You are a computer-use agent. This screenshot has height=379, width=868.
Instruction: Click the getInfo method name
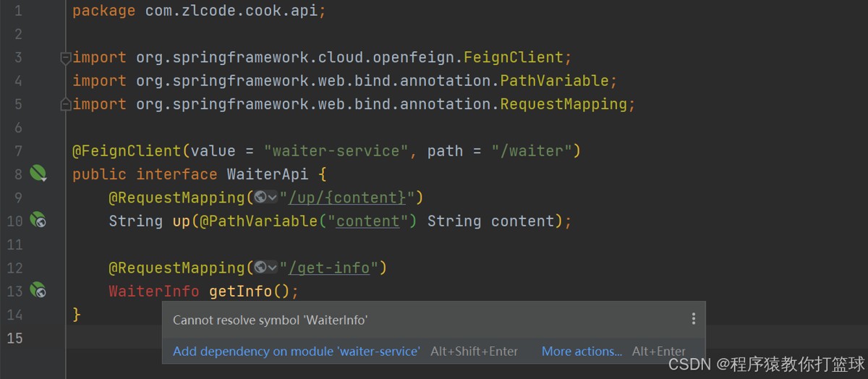pyautogui.click(x=240, y=291)
